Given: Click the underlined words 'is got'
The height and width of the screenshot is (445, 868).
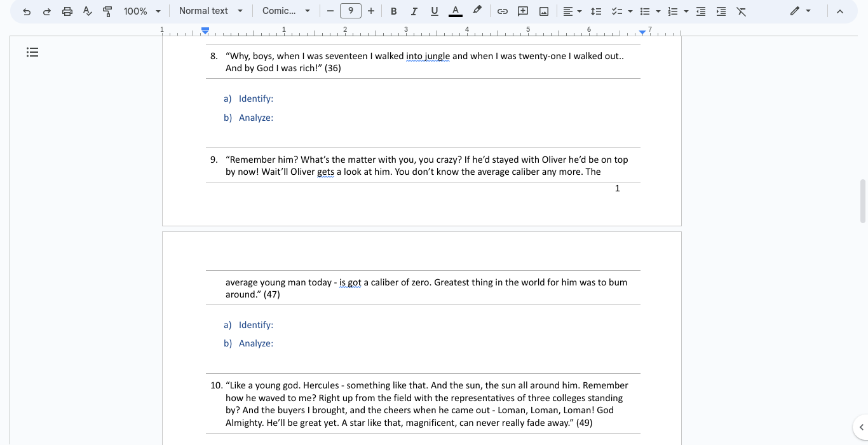Looking at the screenshot, I should tap(350, 282).
